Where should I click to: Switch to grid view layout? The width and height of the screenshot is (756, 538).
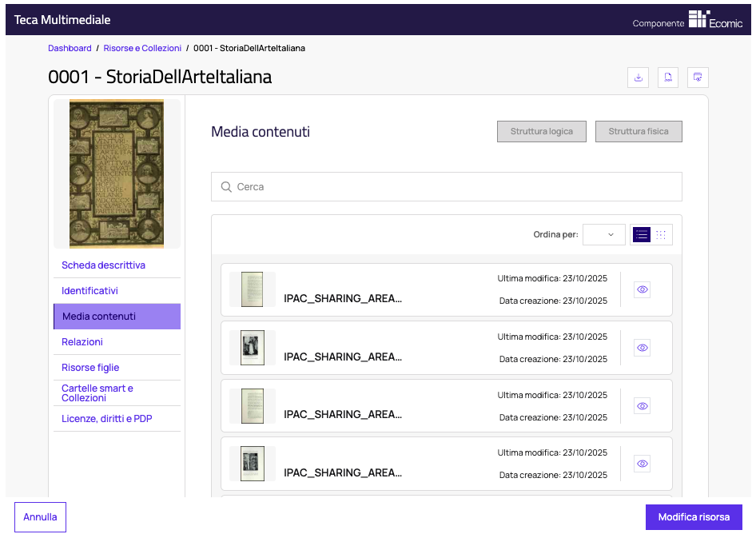(x=661, y=234)
